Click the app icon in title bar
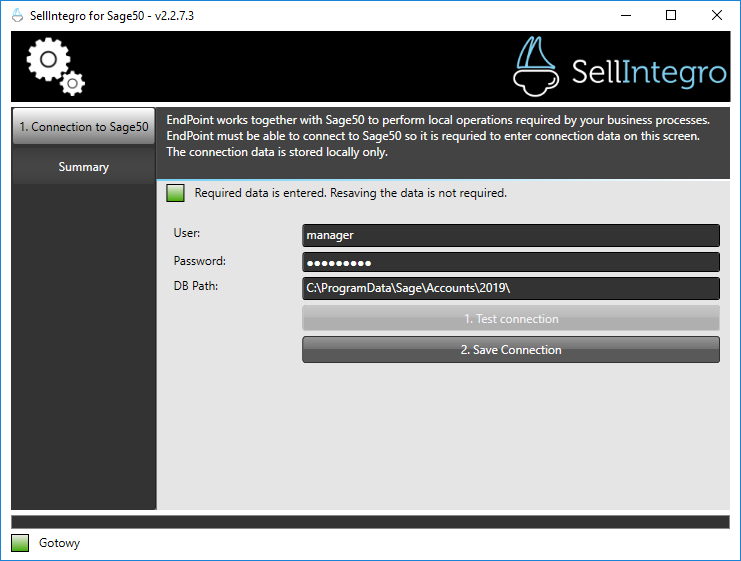The height and width of the screenshot is (561, 741). point(16,15)
